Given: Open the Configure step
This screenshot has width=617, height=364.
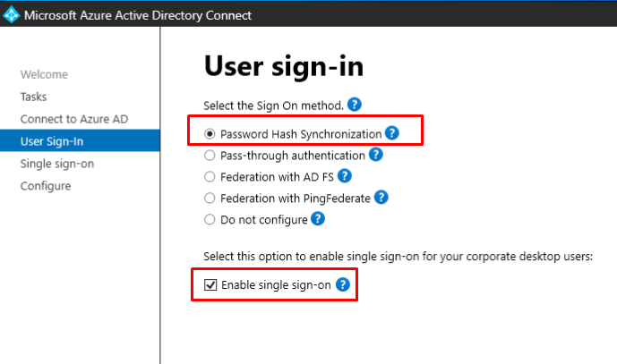Looking at the screenshot, I should 46,186.
